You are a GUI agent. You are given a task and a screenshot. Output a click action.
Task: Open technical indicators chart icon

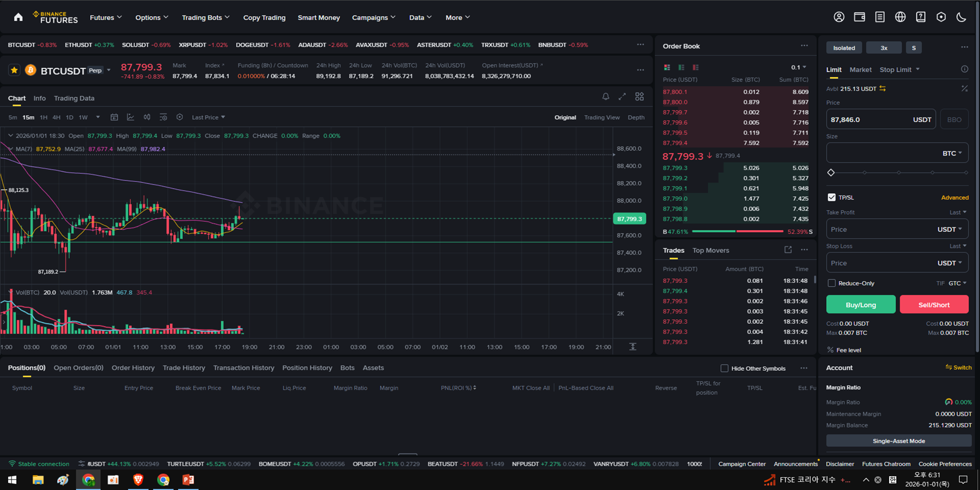click(x=131, y=117)
